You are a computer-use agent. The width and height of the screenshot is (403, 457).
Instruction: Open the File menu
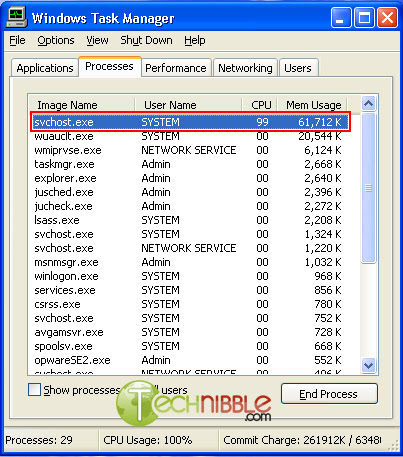click(x=17, y=40)
